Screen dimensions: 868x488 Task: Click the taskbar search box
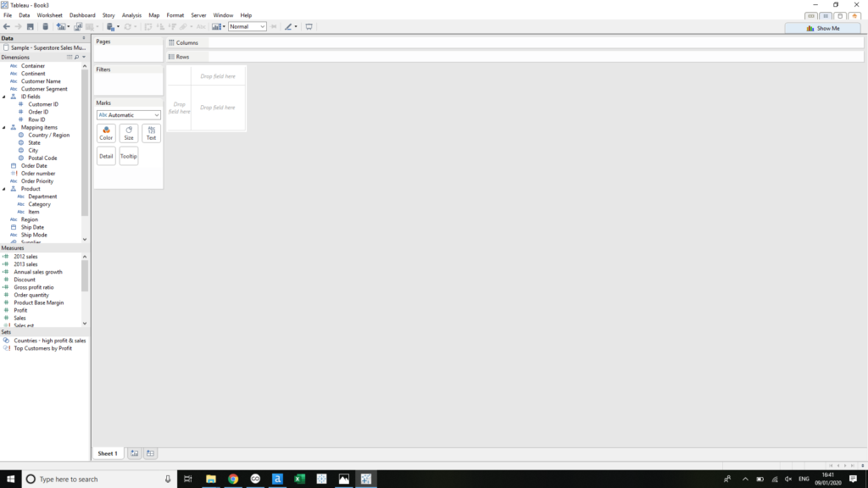[100, 480]
